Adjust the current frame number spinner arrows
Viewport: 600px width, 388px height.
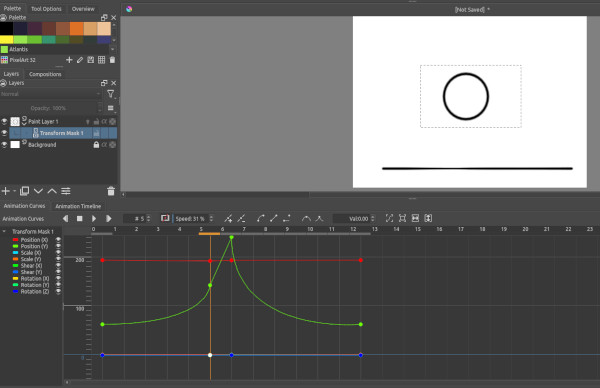coord(149,218)
